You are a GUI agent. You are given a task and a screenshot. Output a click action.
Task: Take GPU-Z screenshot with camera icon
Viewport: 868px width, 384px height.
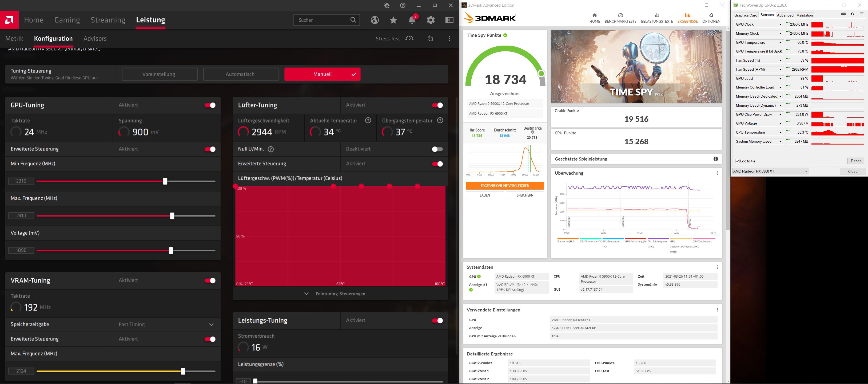843,14
